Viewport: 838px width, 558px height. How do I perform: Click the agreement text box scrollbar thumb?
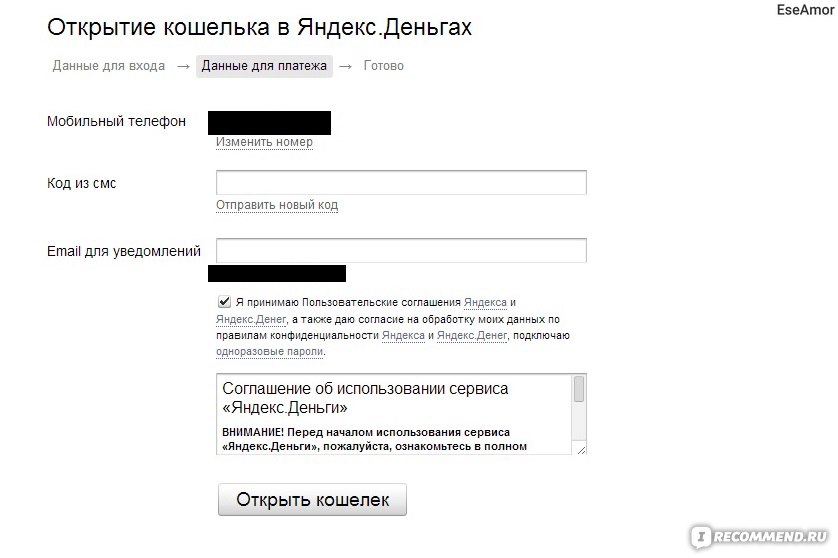pyautogui.click(x=579, y=389)
